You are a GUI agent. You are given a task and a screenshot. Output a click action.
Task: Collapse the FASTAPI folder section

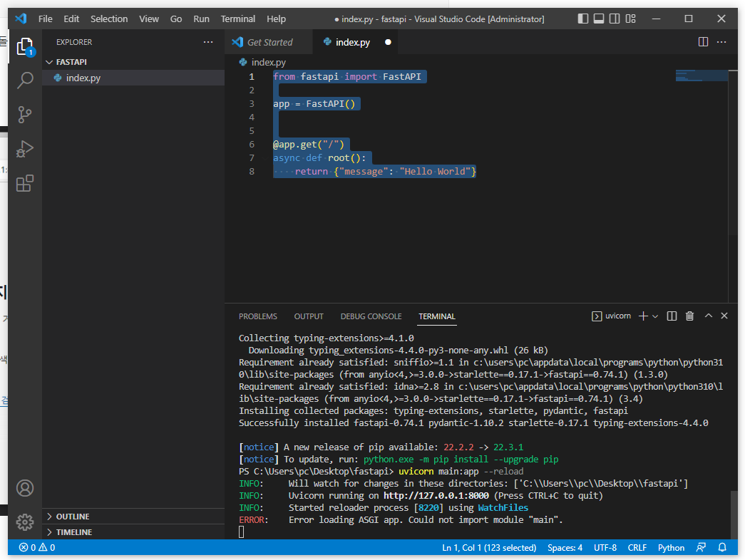(133, 62)
